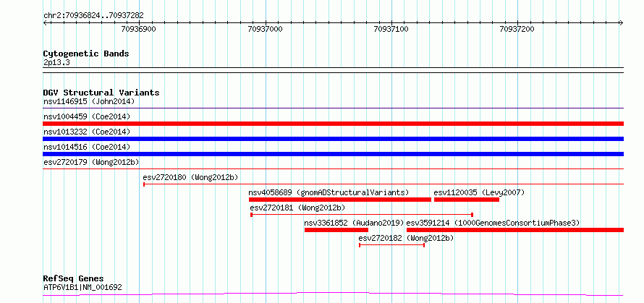This screenshot has height=303, width=644.
Task: Select the red esv3591214 variant bar
Action: point(515,230)
